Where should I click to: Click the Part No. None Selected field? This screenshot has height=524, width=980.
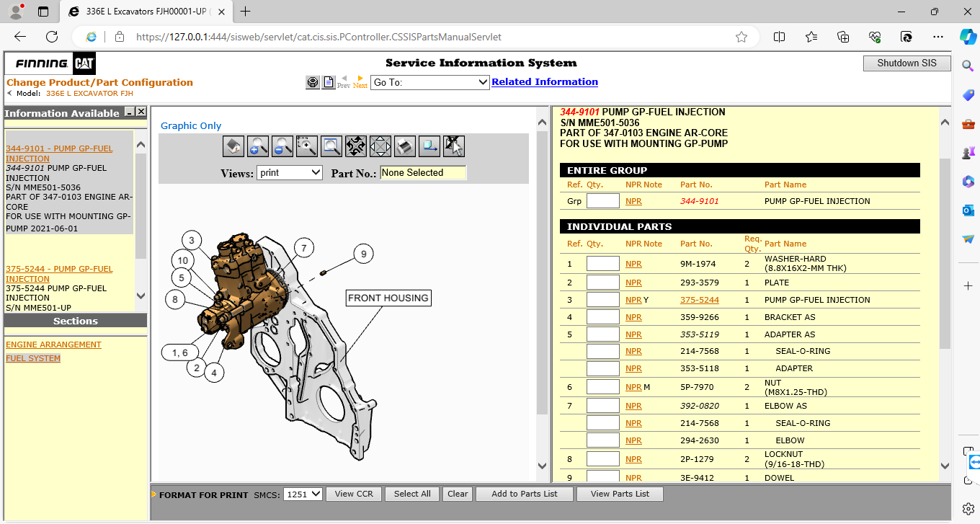pyautogui.click(x=423, y=173)
